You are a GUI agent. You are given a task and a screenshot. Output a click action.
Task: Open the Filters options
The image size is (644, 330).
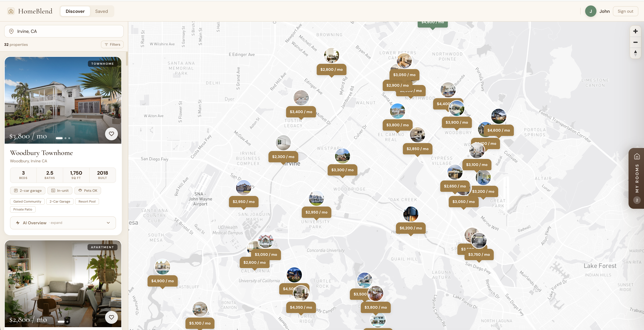(112, 45)
